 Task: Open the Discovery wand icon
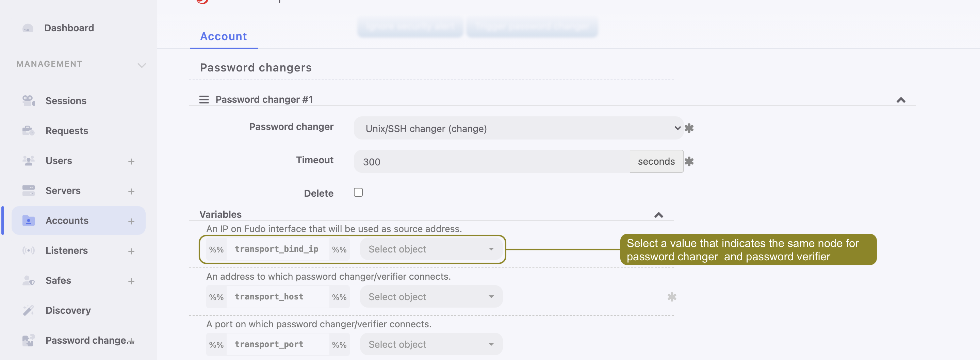click(x=28, y=310)
